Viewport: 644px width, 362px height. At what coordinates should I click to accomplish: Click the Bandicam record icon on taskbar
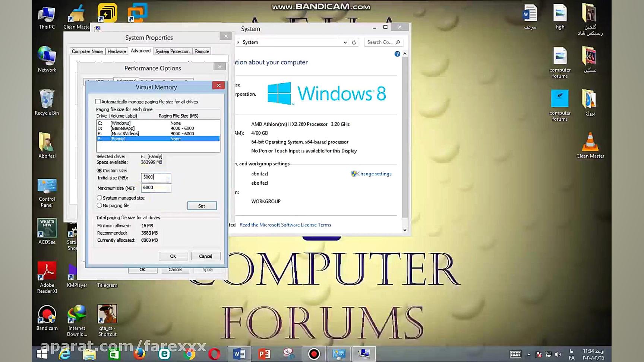pyautogui.click(x=314, y=354)
